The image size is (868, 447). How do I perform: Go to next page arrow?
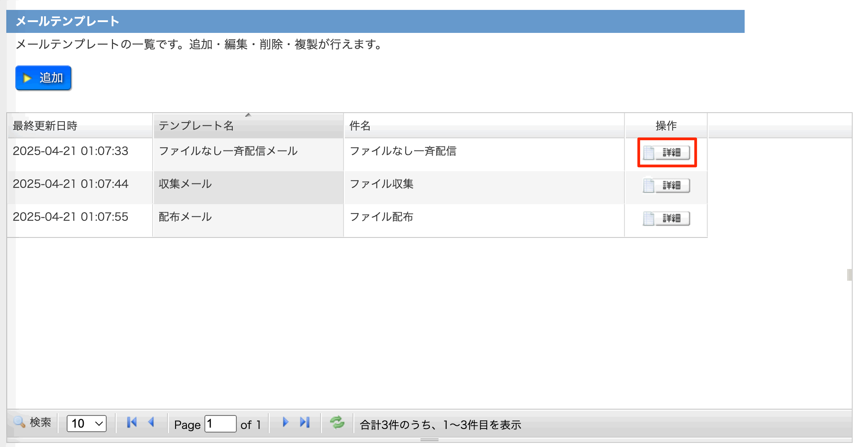[x=285, y=422]
